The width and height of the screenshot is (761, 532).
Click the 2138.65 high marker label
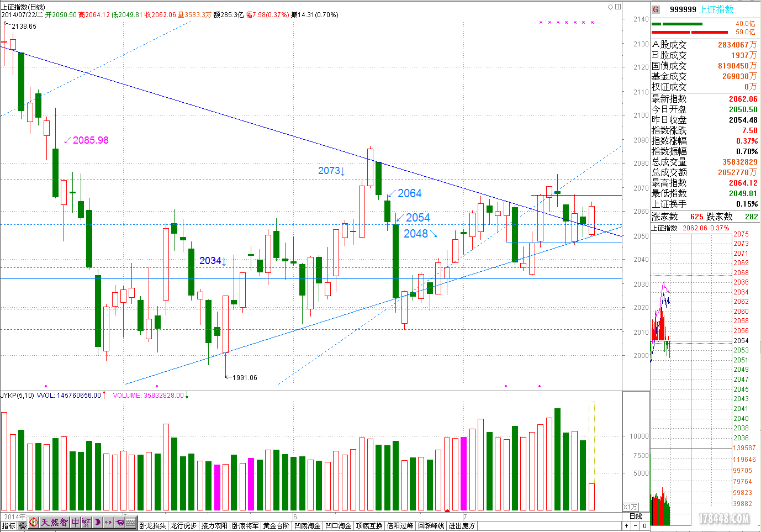24,27
